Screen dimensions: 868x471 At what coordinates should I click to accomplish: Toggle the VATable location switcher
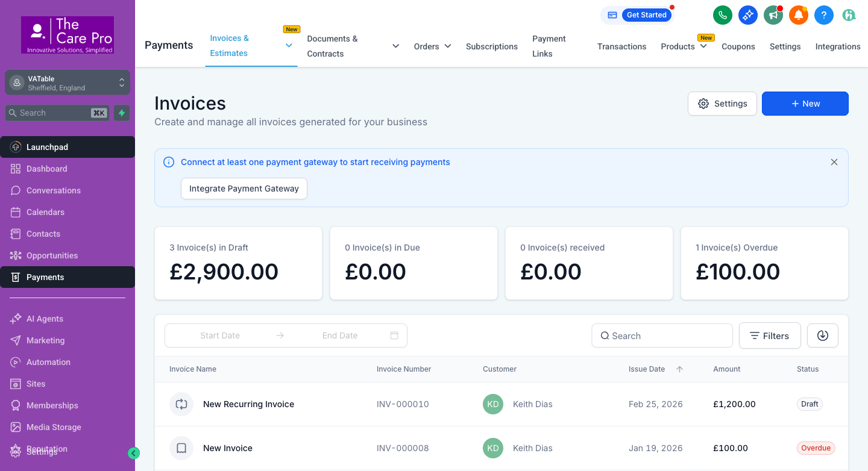click(122, 82)
